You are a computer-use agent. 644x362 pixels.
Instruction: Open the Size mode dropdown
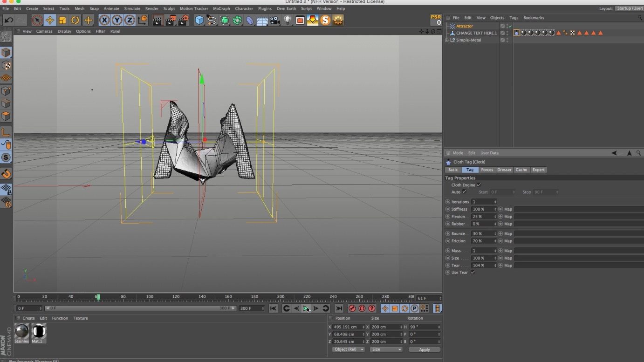386,349
